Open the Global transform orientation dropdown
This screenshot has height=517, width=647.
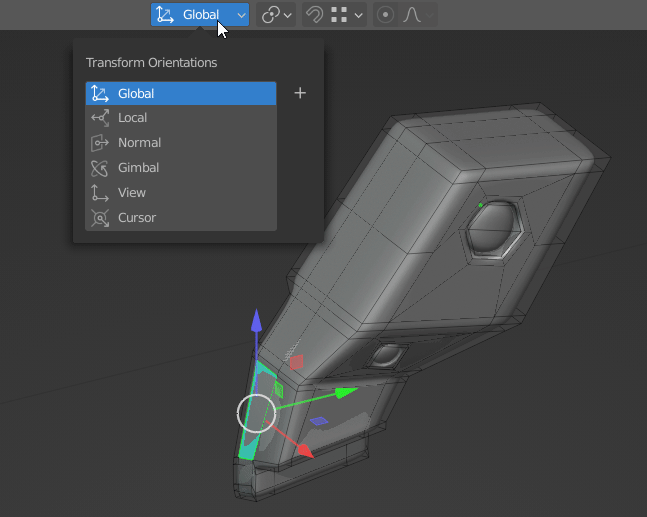coord(200,15)
